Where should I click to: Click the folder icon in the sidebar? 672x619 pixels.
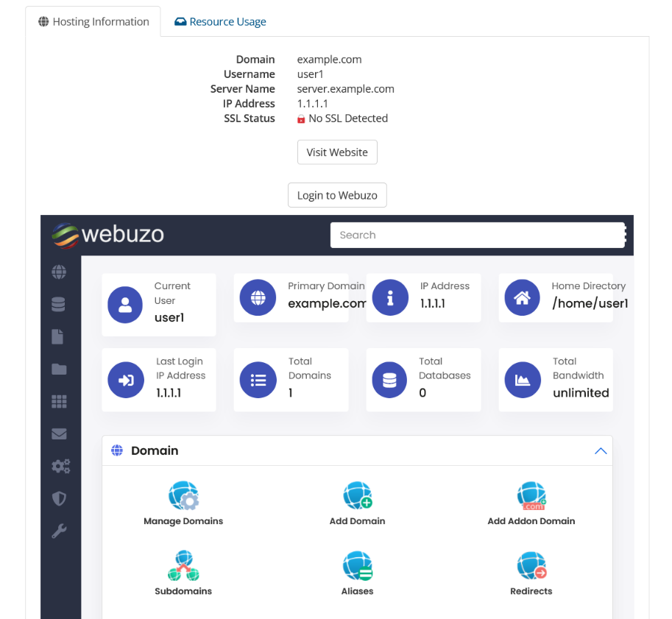coord(60,369)
